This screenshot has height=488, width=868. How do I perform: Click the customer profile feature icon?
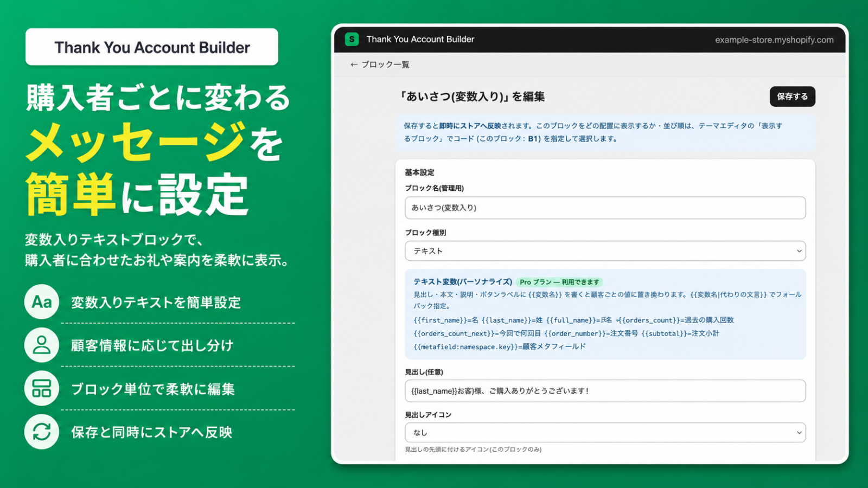42,345
